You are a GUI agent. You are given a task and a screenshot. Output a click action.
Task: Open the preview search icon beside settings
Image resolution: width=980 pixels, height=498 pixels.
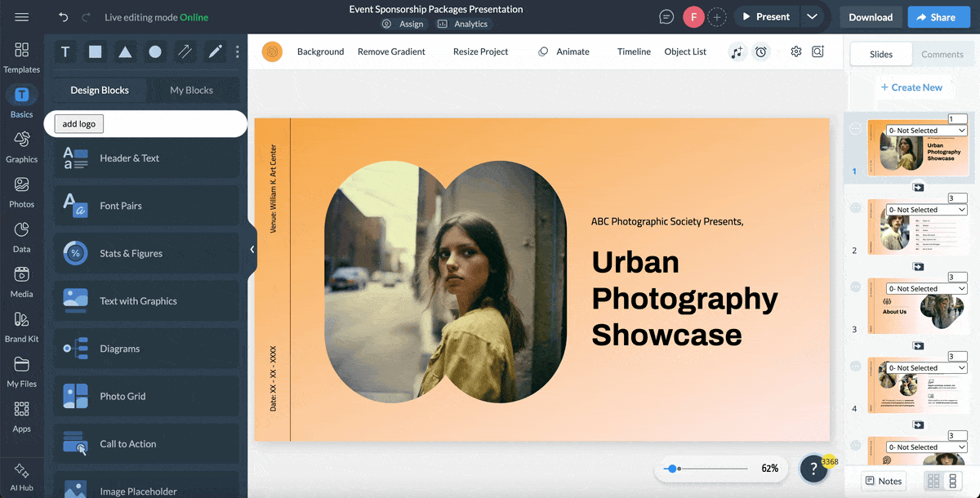[817, 51]
